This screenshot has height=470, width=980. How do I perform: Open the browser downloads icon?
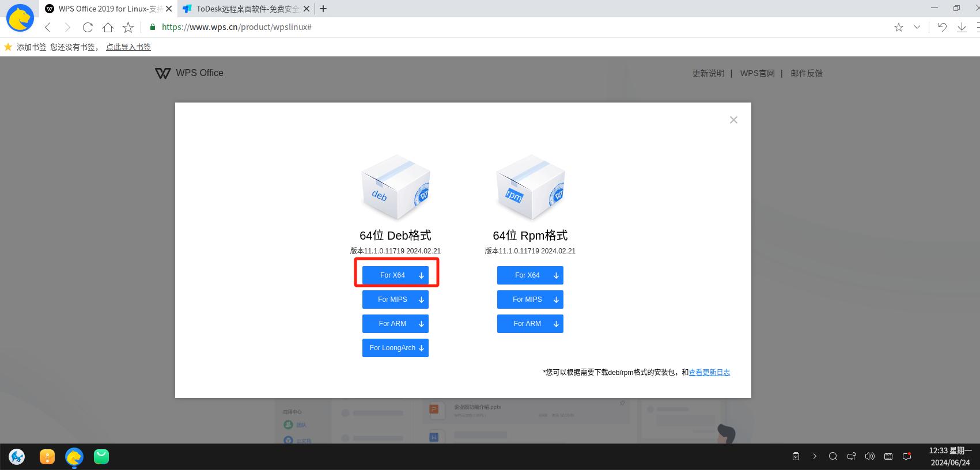pos(962,27)
